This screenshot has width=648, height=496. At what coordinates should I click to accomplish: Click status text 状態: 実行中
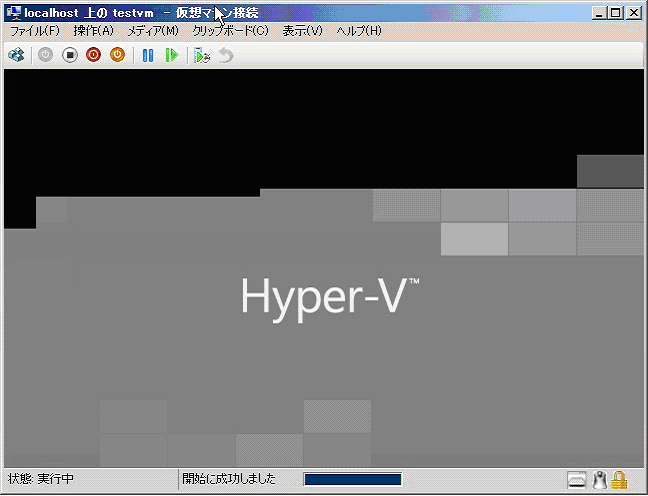(40, 479)
